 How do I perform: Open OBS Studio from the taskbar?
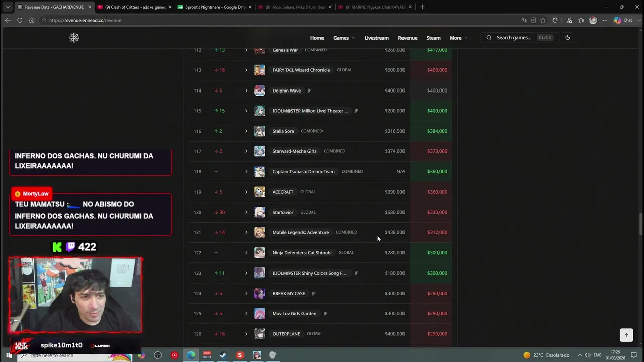(158, 355)
